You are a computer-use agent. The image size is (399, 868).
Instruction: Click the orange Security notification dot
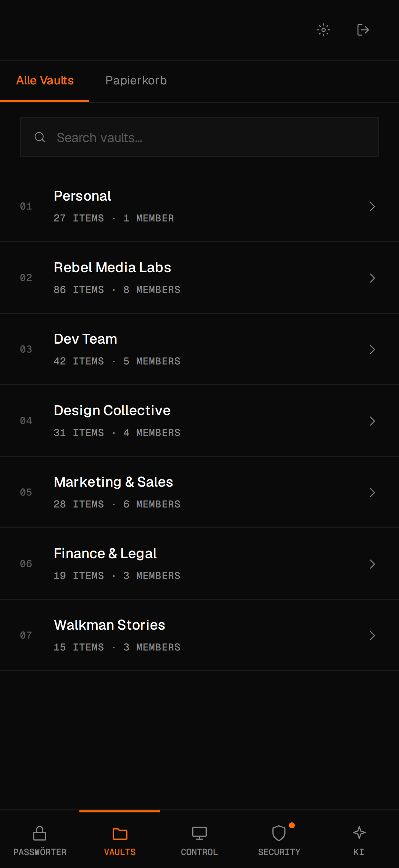coord(292,825)
